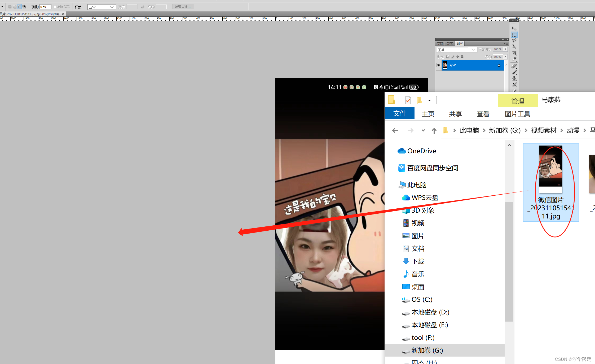Select the Quick Selection tool
This screenshot has height=364, width=595.
tap(514, 47)
